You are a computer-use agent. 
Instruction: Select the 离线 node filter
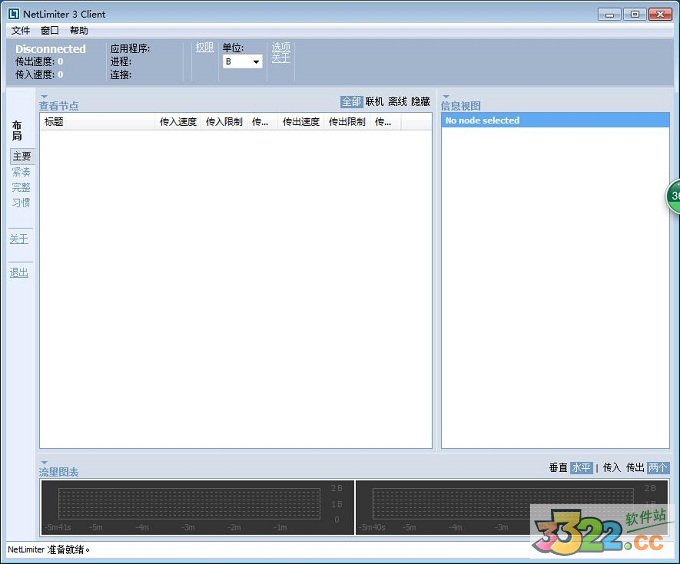pos(397,101)
